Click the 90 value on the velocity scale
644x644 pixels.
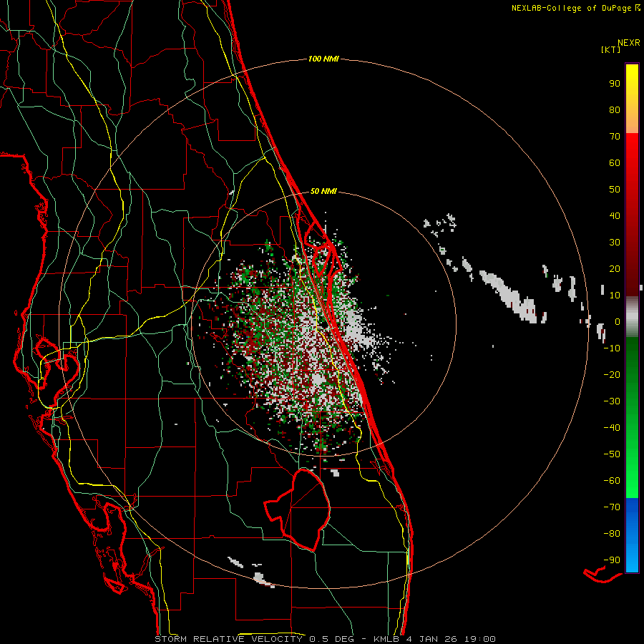615,84
